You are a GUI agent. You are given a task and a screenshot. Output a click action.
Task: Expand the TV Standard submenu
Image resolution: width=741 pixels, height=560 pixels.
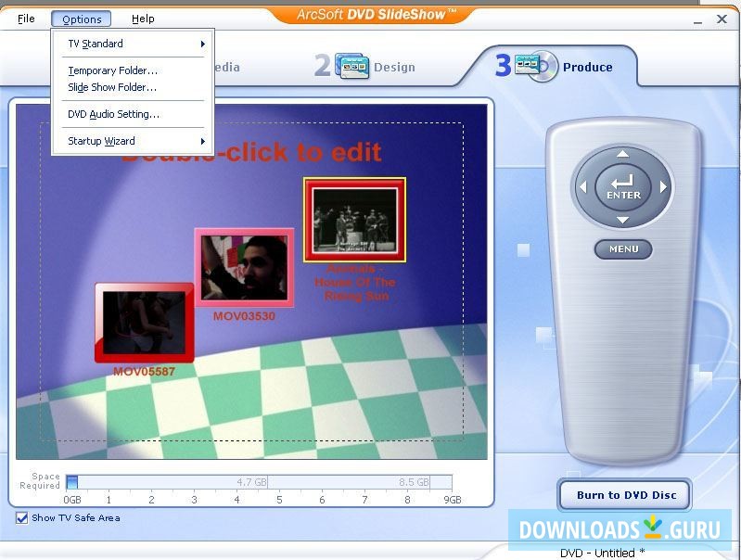coord(134,44)
